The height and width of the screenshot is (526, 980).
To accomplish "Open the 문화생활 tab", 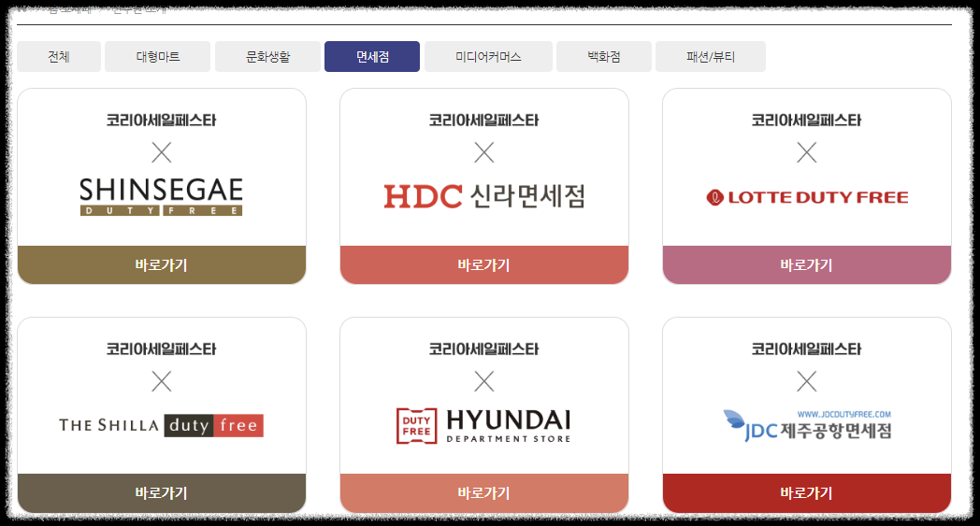I will (267, 57).
